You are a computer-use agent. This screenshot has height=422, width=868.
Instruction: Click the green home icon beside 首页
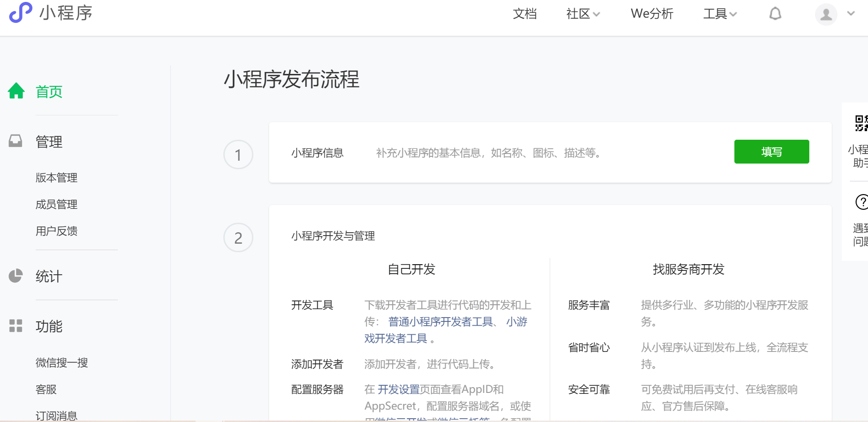click(16, 91)
